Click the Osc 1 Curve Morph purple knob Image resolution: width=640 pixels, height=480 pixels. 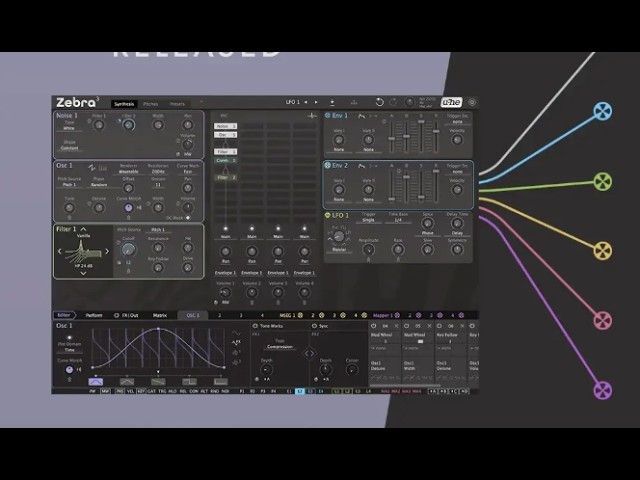tap(128, 208)
